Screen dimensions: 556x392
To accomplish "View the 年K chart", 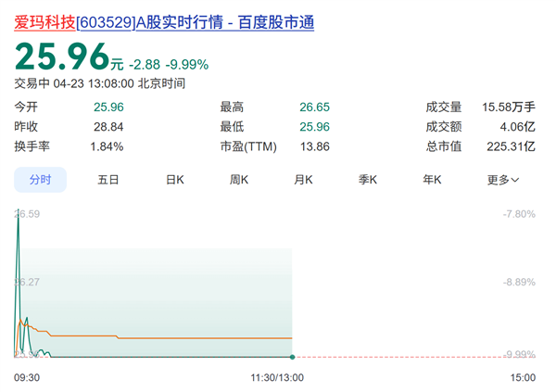I will (433, 180).
